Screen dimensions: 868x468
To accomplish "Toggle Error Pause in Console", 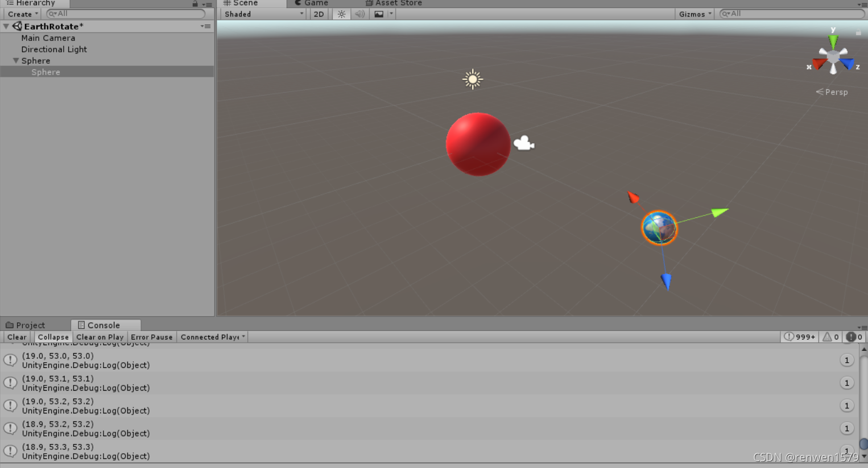I will (151, 337).
